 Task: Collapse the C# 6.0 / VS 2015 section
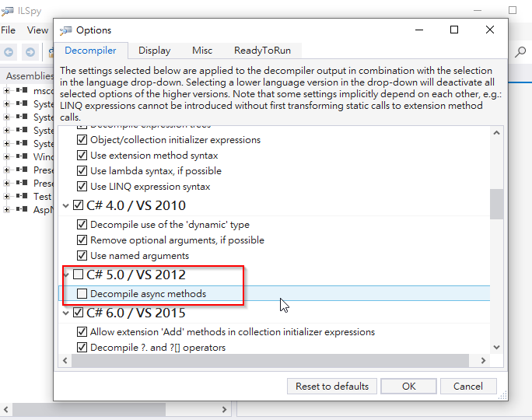[x=65, y=313]
